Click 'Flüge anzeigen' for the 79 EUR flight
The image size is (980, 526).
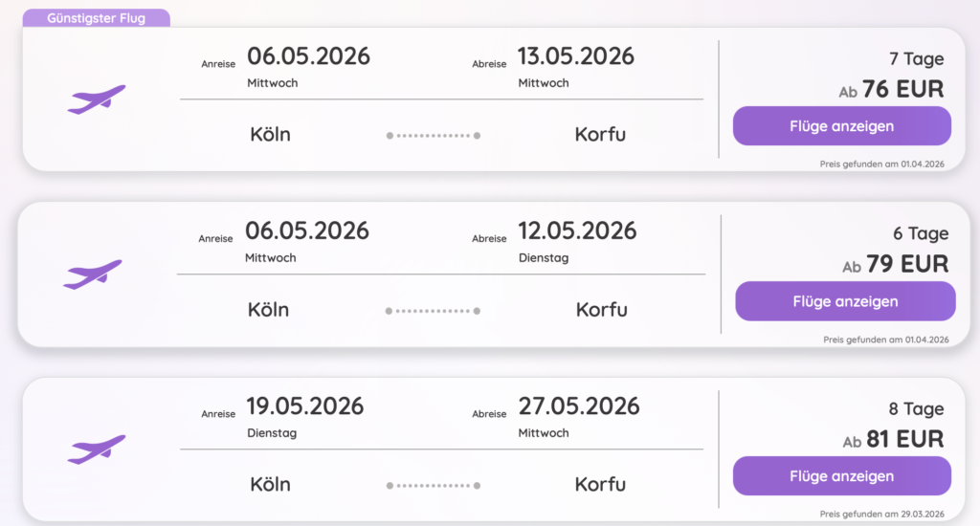[845, 301]
